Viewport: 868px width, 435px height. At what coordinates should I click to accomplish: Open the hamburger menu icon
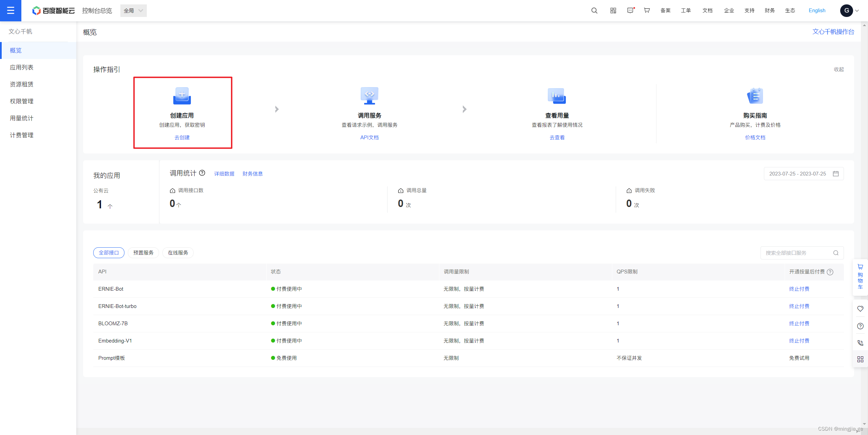pyautogui.click(x=11, y=11)
